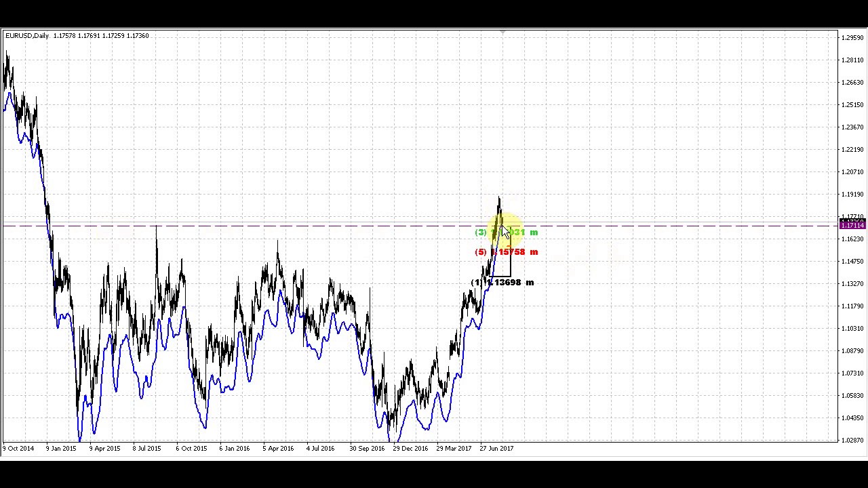Image resolution: width=868 pixels, height=488 pixels.
Task: Select the purple dashed horizontal line
Action: click(x=420, y=225)
